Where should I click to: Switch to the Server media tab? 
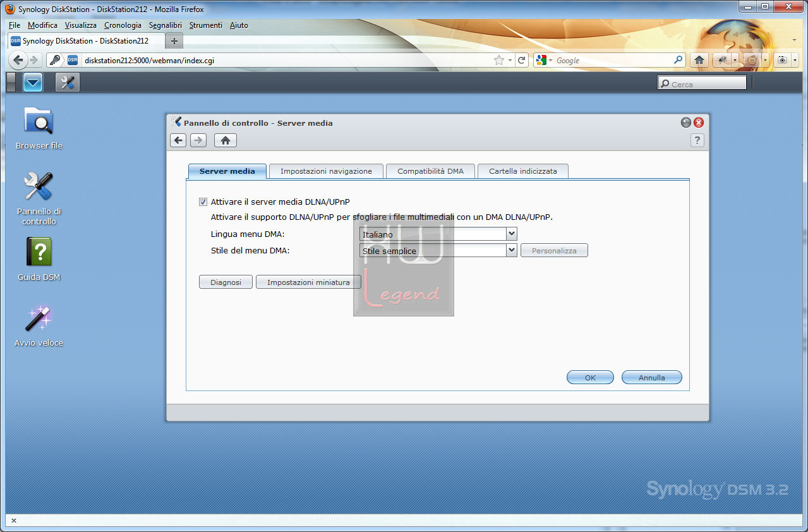pos(227,171)
